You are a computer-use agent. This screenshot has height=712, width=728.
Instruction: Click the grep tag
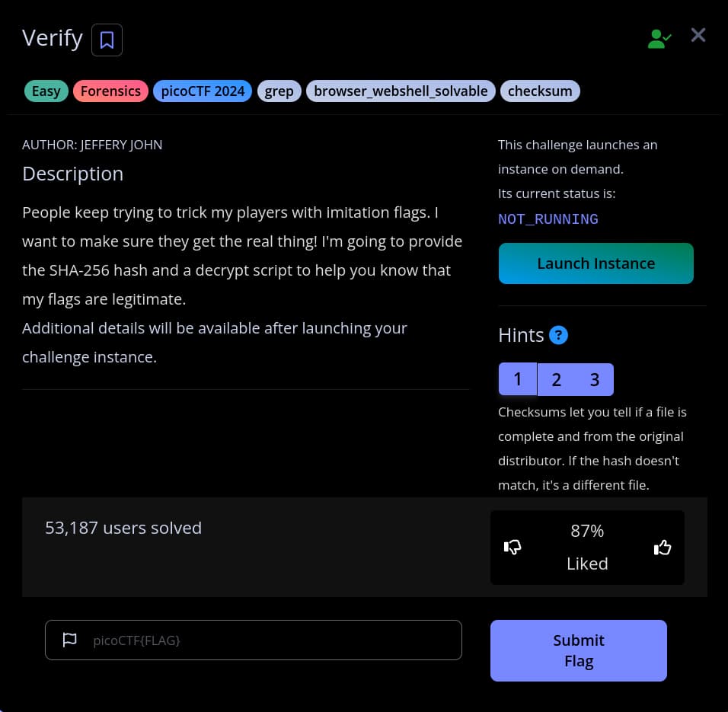279,91
